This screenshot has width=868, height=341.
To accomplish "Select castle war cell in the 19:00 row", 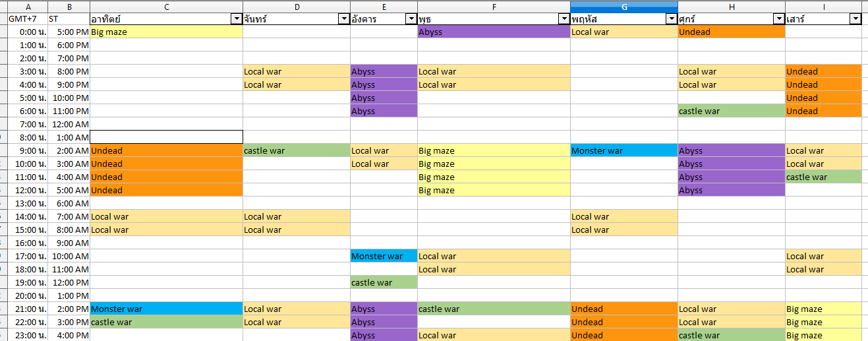I will coord(384,282).
